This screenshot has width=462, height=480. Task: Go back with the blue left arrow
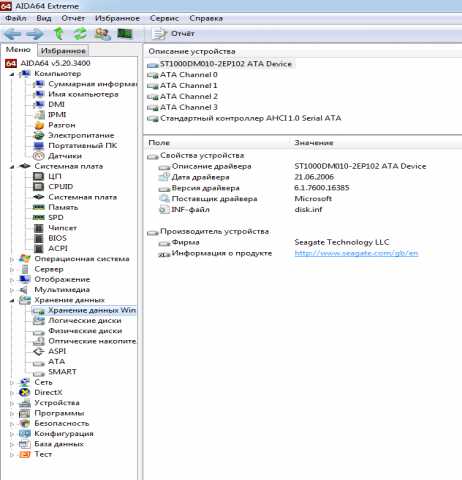point(13,34)
